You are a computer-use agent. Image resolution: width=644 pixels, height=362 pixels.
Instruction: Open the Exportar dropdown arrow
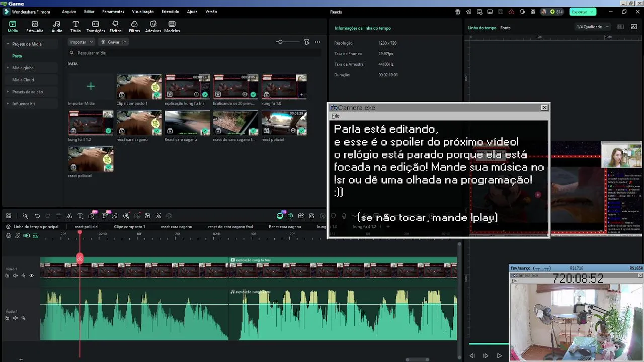tap(592, 12)
